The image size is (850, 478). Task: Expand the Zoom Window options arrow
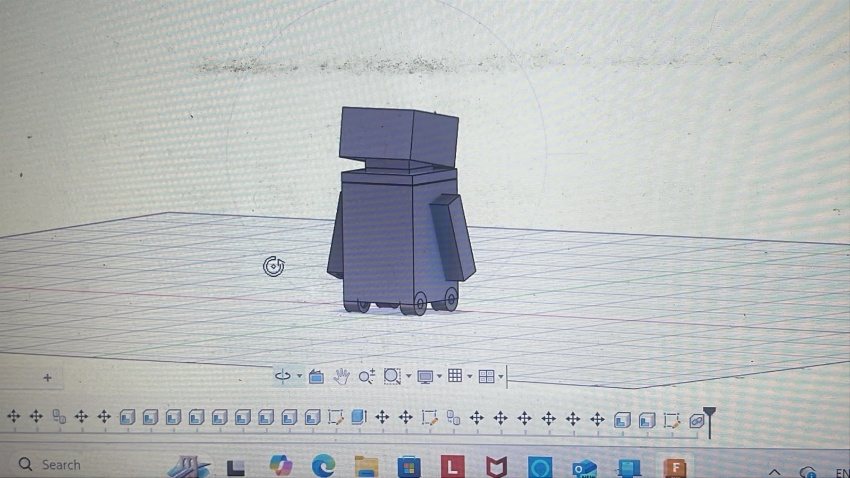(408, 376)
